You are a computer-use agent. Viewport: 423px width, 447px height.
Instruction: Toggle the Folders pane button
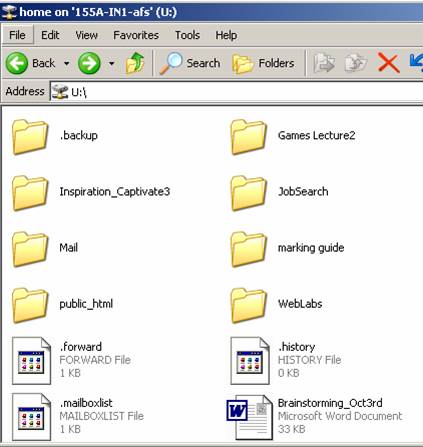click(263, 63)
